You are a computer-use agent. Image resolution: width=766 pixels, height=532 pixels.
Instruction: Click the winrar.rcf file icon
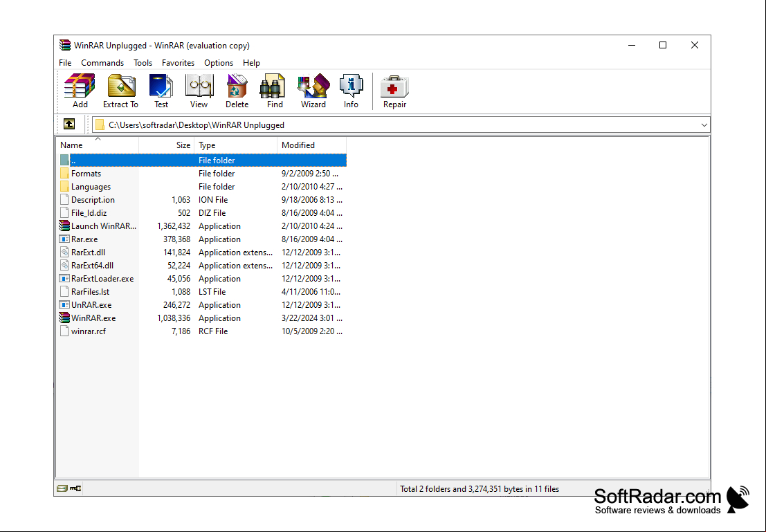coord(64,331)
